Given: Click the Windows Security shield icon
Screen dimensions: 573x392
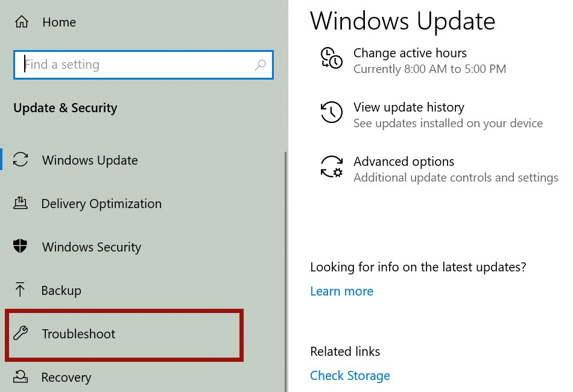Looking at the screenshot, I should [21, 247].
